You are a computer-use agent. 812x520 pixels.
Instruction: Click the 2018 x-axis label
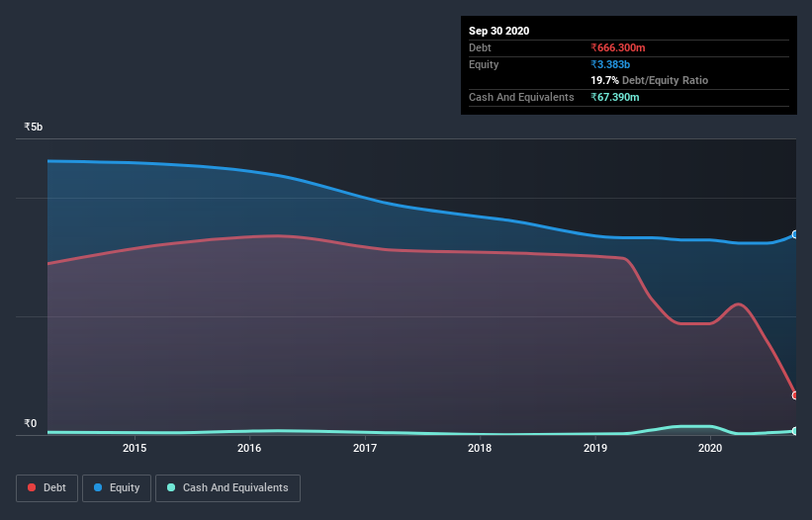pos(480,448)
